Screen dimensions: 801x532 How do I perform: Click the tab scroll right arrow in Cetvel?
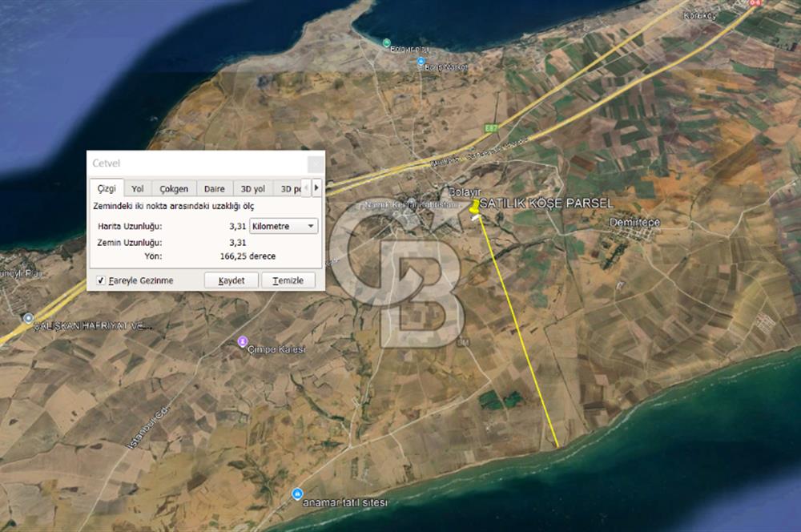[x=316, y=187]
